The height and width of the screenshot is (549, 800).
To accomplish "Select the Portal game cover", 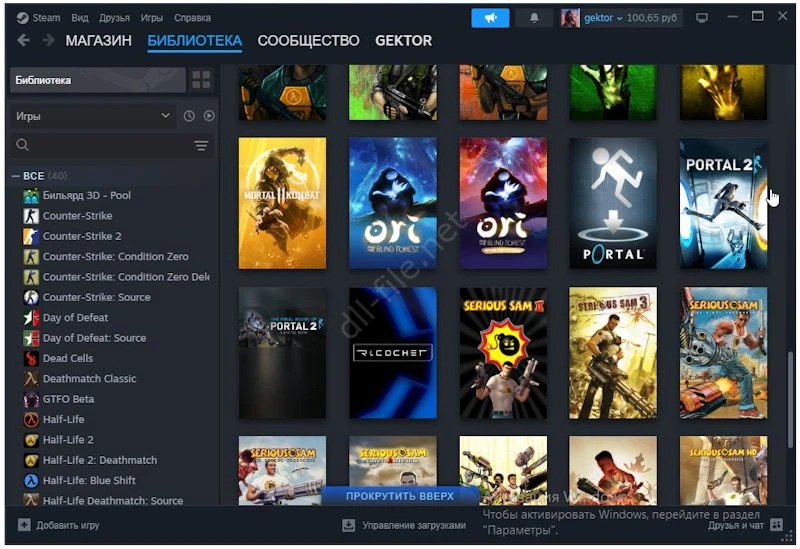I will coord(613,203).
